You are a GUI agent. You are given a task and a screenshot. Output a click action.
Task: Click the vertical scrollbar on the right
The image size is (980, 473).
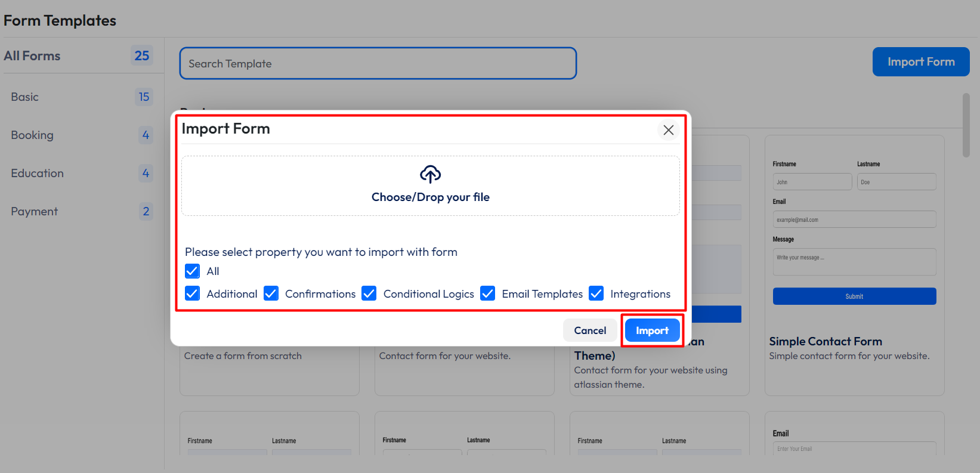[x=966, y=125]
